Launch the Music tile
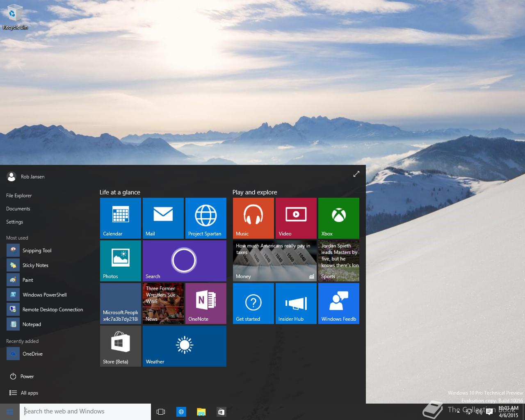 click(253, 218)
